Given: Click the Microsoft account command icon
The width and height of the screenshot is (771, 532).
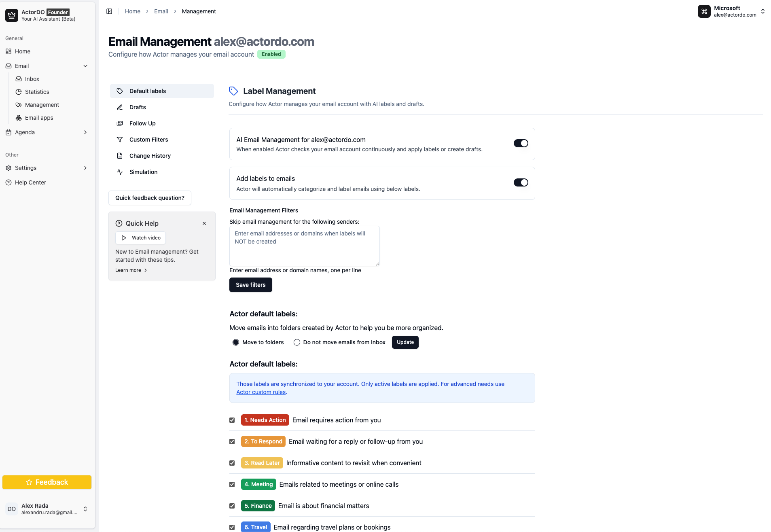Looking at the screenshot, I should click(704, 11).
